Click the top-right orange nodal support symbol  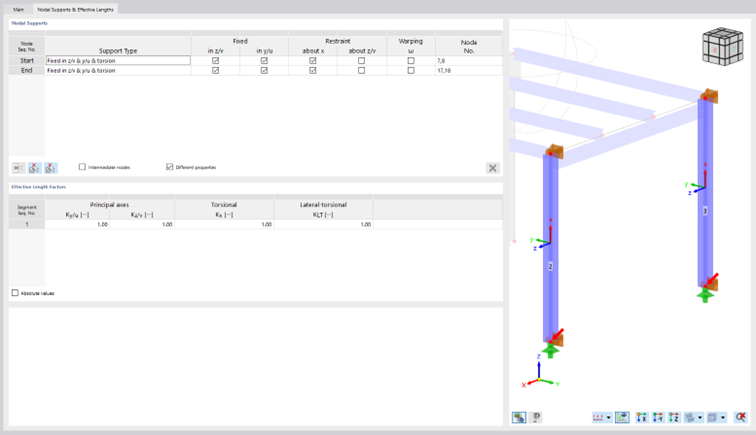709,96
